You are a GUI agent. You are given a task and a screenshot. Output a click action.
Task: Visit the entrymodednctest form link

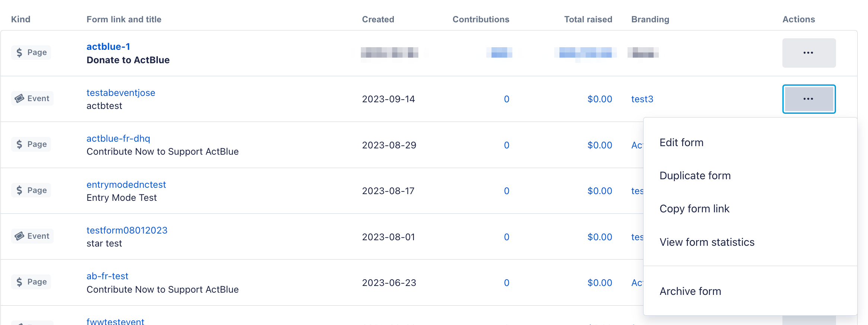pos(126,185)
